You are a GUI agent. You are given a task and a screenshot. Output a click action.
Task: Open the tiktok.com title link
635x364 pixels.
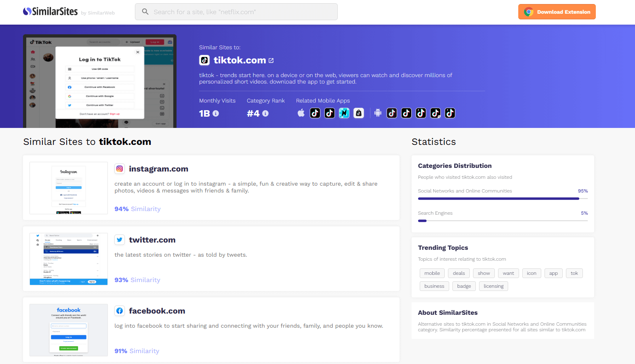(x=240, y=60)
